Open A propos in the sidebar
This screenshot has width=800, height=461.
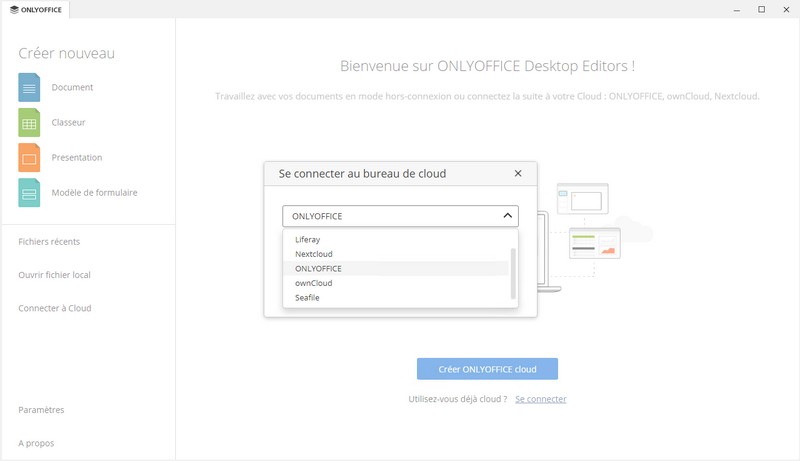[36, 443]
